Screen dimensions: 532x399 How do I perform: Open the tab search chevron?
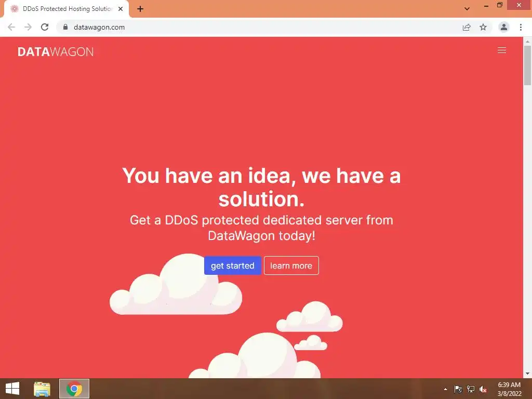click(467, 9)
